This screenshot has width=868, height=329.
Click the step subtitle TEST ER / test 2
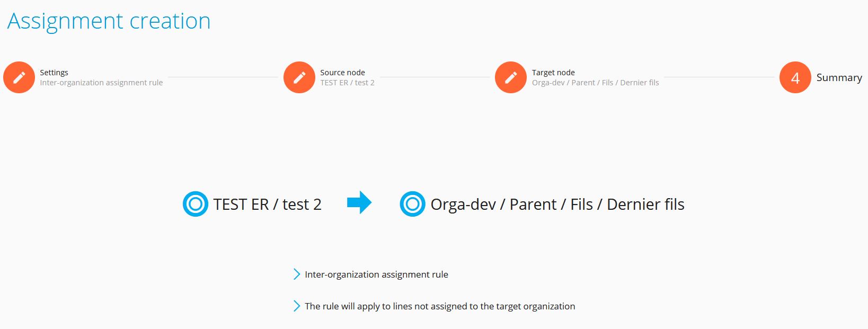(347, 83)
